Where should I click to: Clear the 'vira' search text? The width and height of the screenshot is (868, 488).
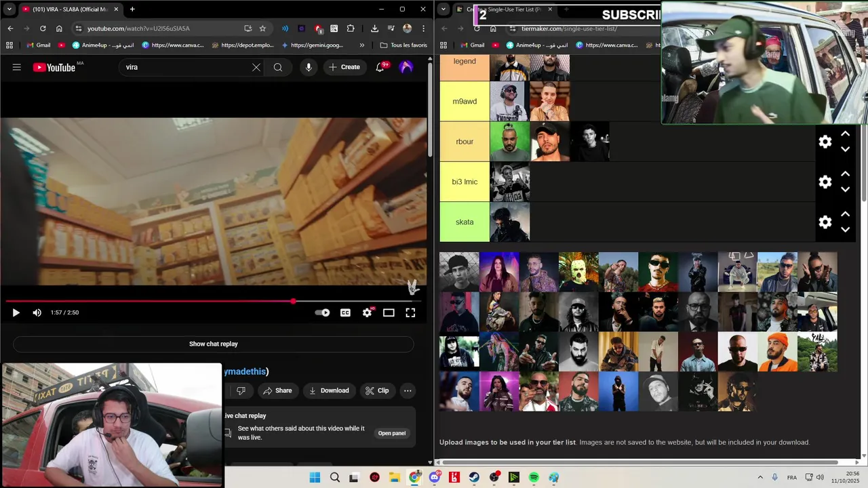point(256,67)
